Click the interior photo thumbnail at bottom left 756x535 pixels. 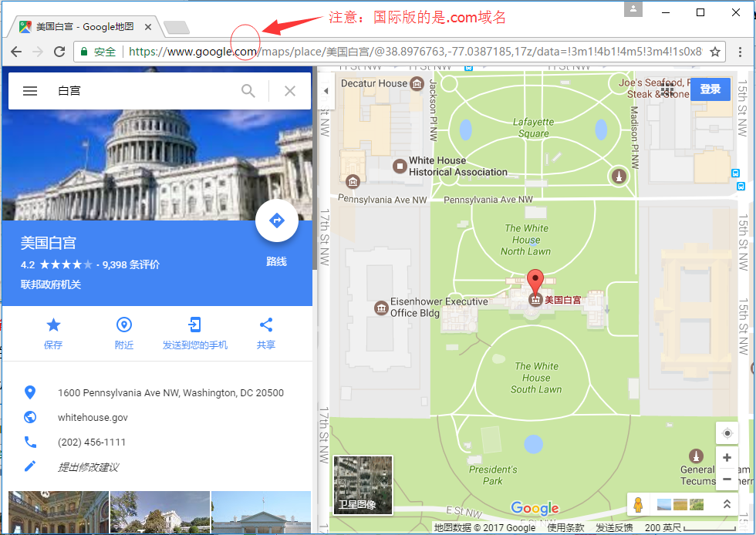tap(59, 513)
